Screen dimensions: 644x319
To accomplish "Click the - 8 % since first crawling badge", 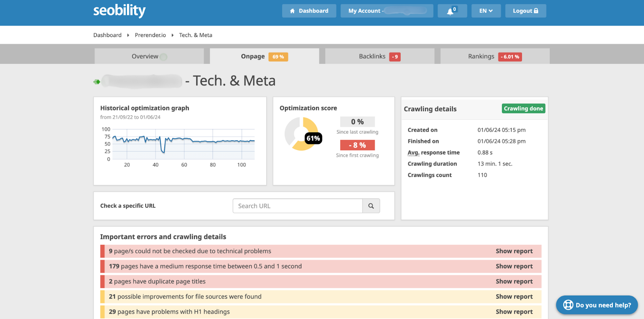I will pyautogui.click(x=357, y=145).
